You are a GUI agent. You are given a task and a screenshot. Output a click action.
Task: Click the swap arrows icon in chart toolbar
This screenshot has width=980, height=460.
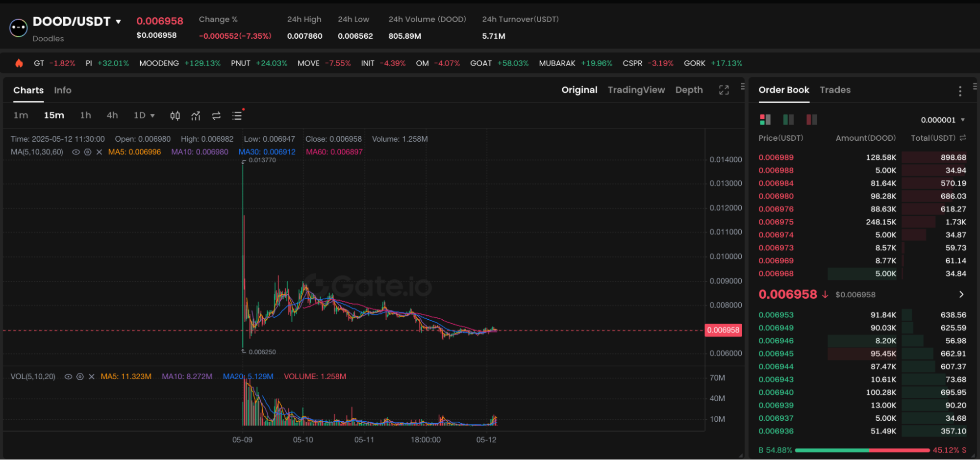point(216,116)
